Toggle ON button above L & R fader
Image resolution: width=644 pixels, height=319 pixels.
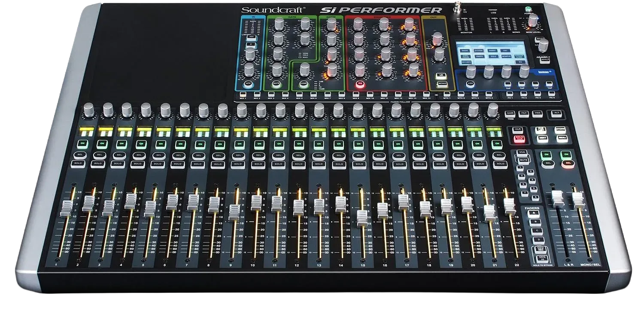(x=546, y=155)
